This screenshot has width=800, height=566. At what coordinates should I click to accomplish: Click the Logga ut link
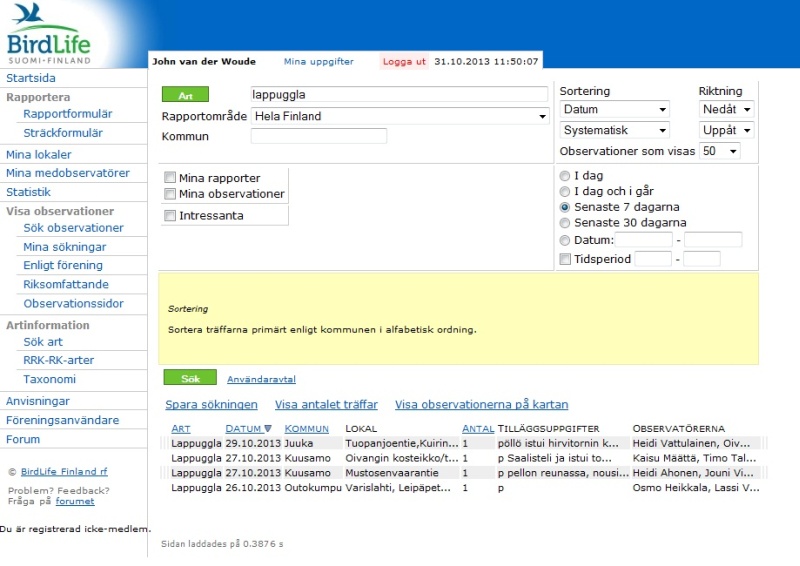404,61
